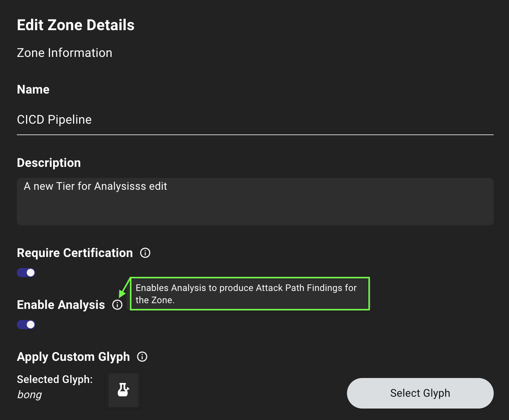Click the Edit Zone Details title
This screenshot has height=420, width=509.
(75, 25)
